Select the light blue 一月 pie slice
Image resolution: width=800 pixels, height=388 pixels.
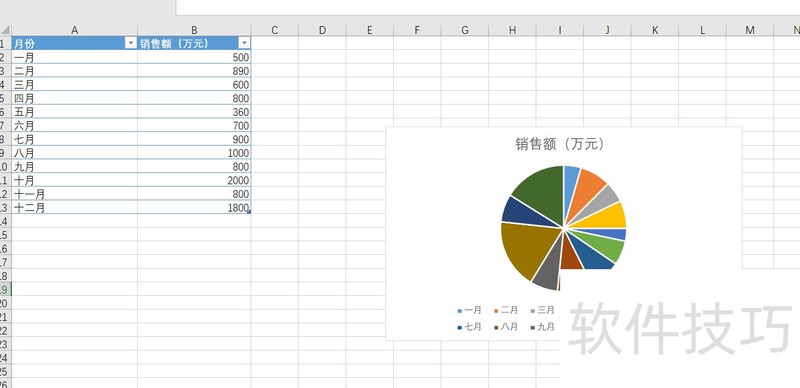point(571,184)
